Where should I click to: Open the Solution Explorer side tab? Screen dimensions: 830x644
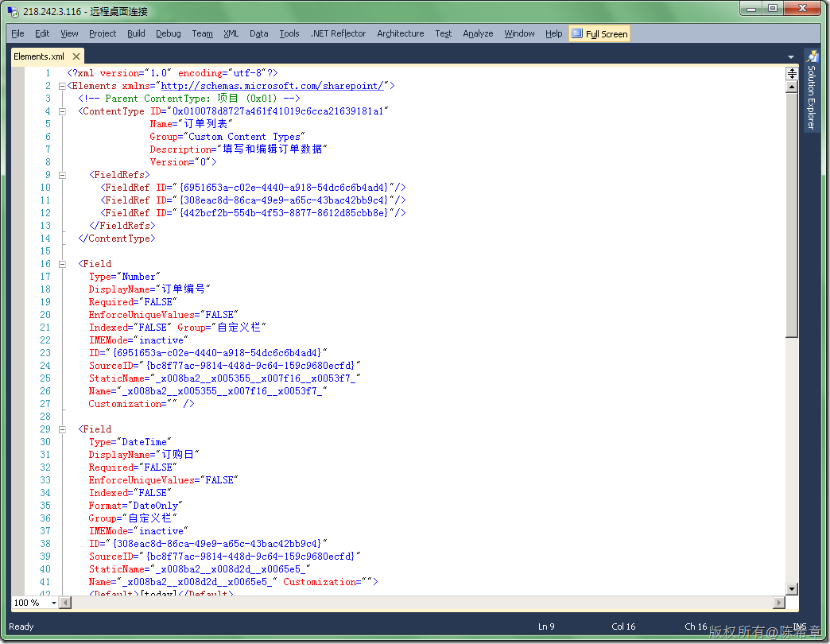coord(811,90)
